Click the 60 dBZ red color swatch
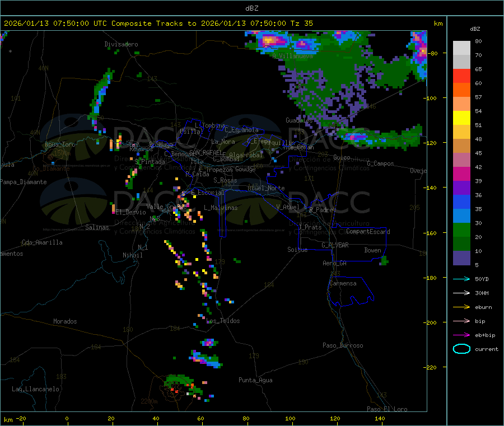Image resolution: width=504 pixels, height=426 pixels. click(461, 76)
